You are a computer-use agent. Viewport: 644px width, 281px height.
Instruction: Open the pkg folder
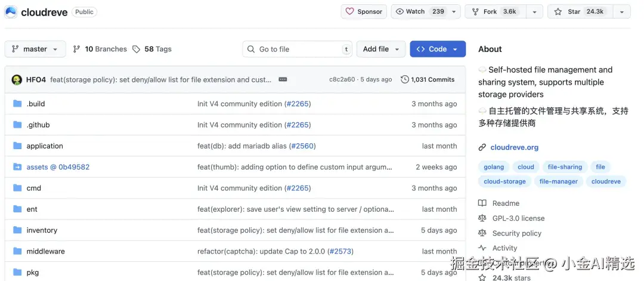point(32,273)
